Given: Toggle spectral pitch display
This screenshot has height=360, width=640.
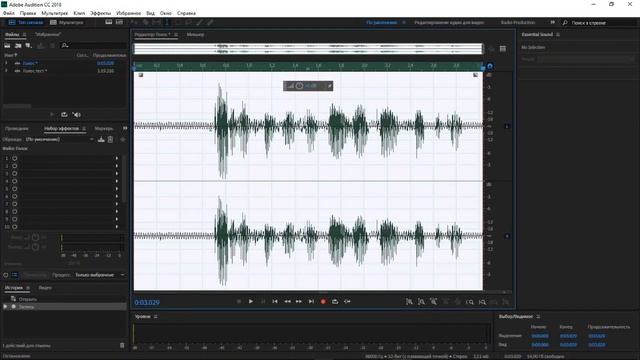Looking at the screenshot, I should 119,22.
